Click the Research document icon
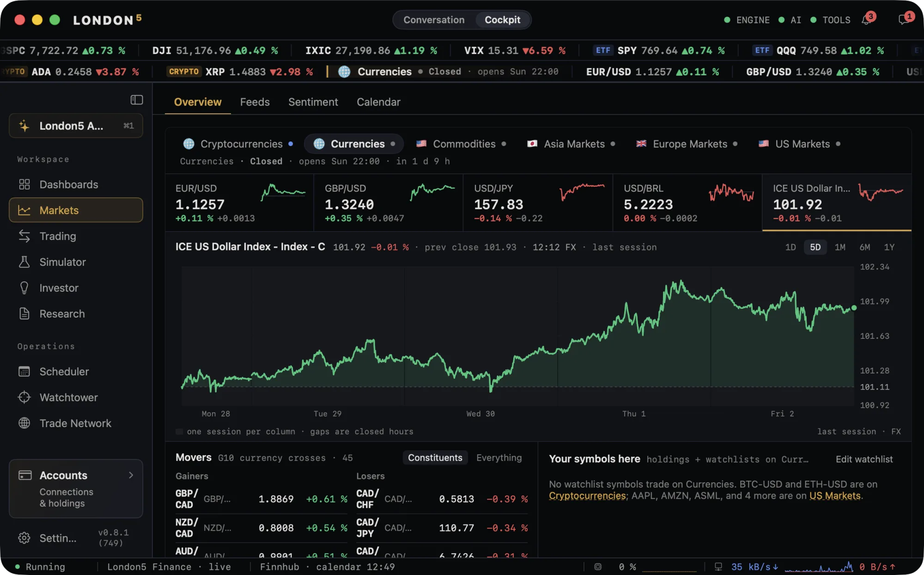 tap(24, 314)
